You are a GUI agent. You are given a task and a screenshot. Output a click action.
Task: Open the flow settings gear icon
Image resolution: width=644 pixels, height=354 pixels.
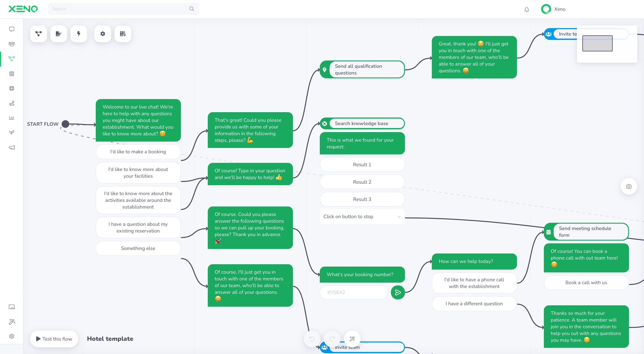(x=102, y=34)
